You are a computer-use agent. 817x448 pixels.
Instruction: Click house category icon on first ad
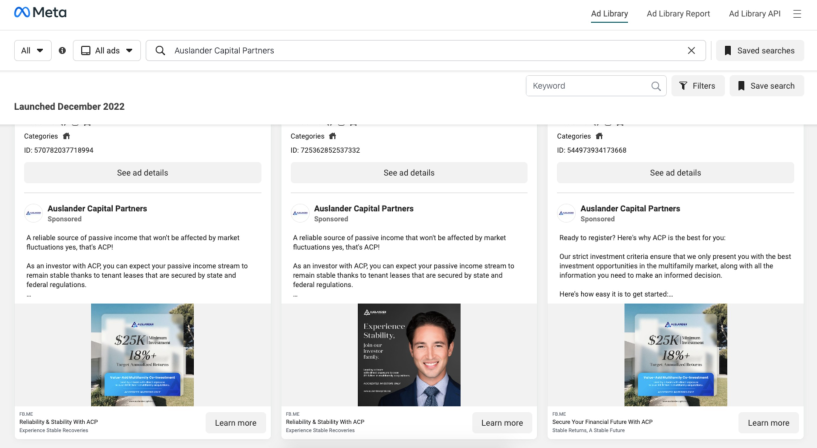click(66, 136)
